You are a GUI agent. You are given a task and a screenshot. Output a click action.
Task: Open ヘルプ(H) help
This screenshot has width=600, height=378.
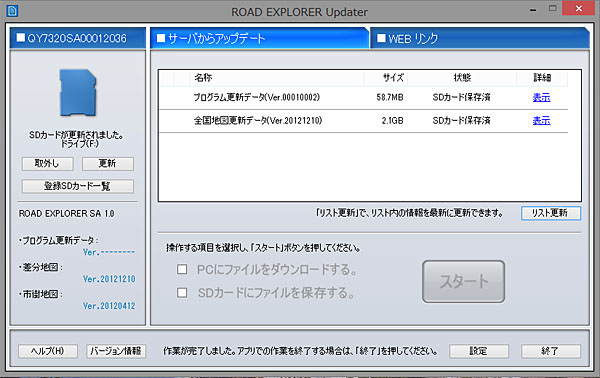48,351
